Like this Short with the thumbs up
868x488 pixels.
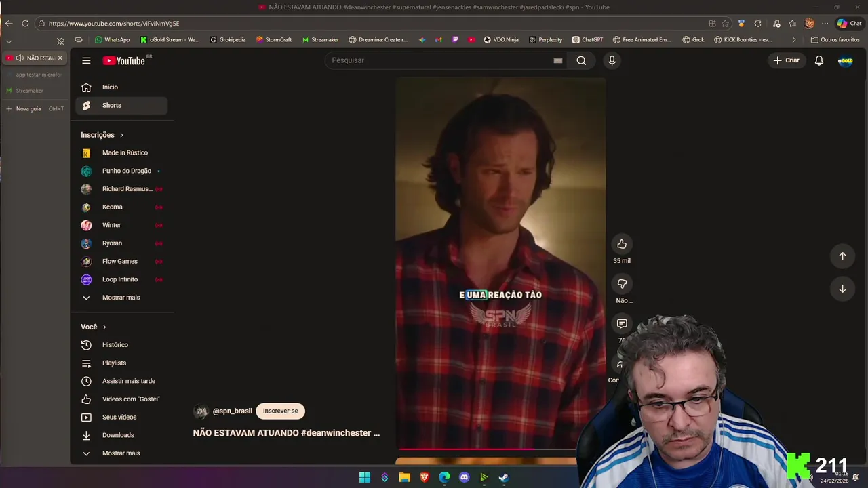click(622, 244)
